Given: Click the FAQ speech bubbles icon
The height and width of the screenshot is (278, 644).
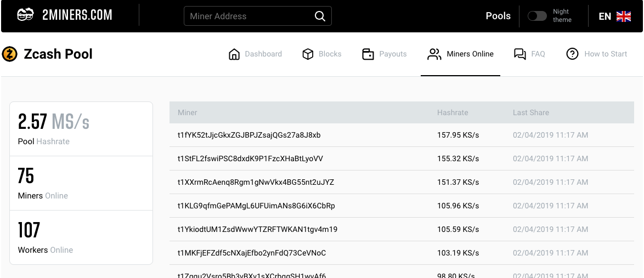Looking at the screenshot, I should point(519,54).
